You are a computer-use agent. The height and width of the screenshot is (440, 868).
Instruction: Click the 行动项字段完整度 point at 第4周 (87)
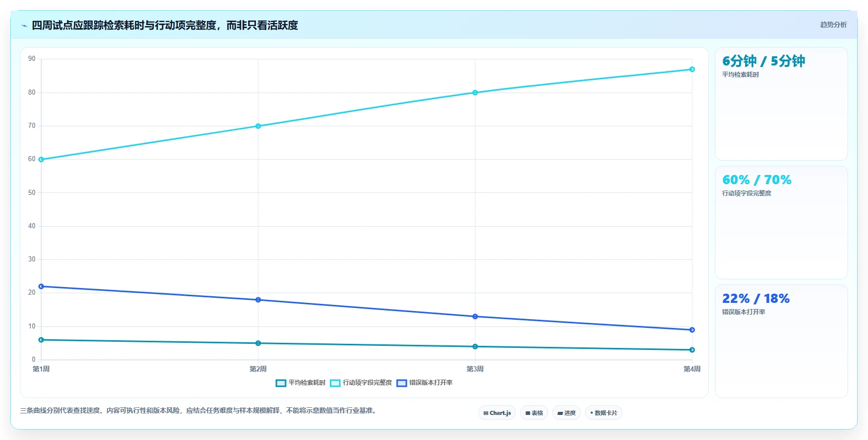coord(692,69)
